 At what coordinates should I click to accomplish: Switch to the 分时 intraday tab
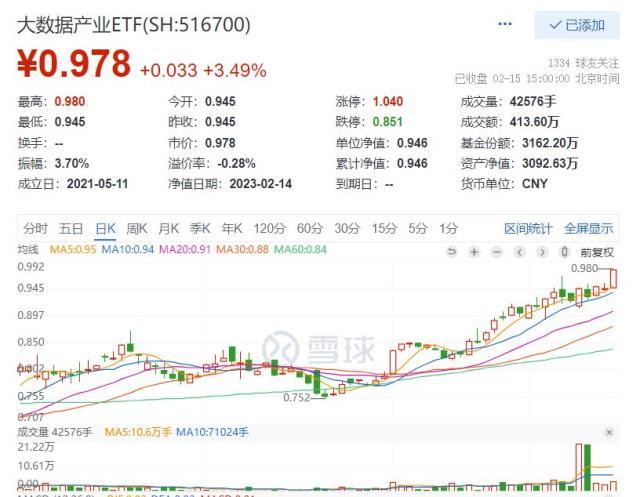point(35,229)
